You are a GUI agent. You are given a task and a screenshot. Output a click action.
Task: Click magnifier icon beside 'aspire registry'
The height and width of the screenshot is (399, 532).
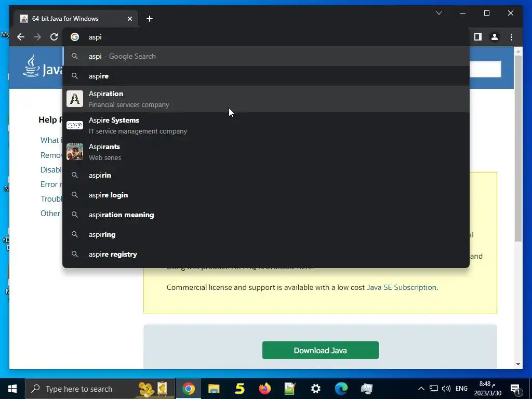tap(75, 254)
